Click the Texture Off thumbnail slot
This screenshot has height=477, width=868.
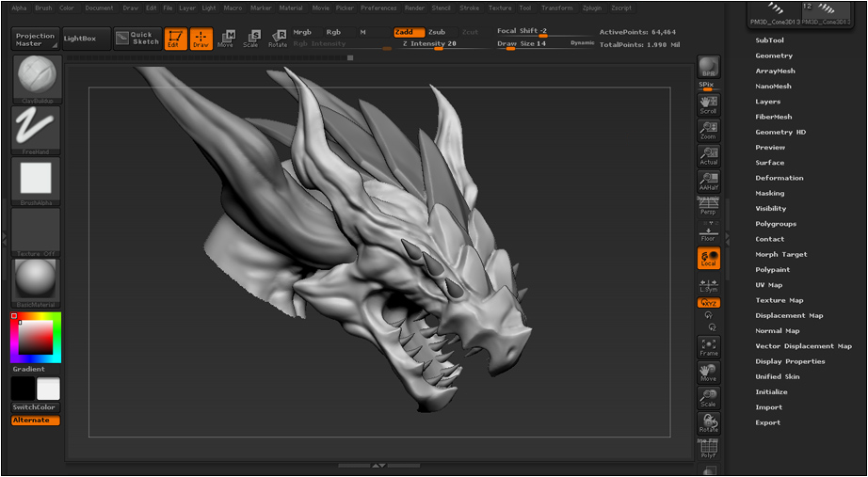tap(36, 232)
